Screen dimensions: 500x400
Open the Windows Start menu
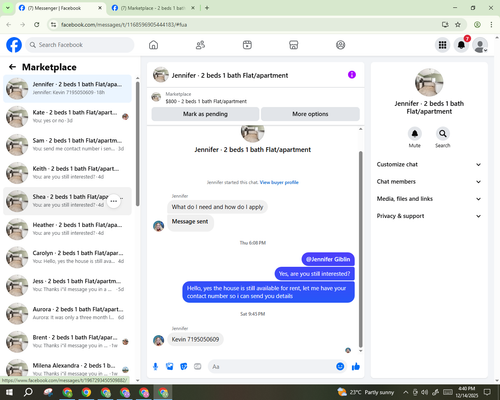(9, 392)
